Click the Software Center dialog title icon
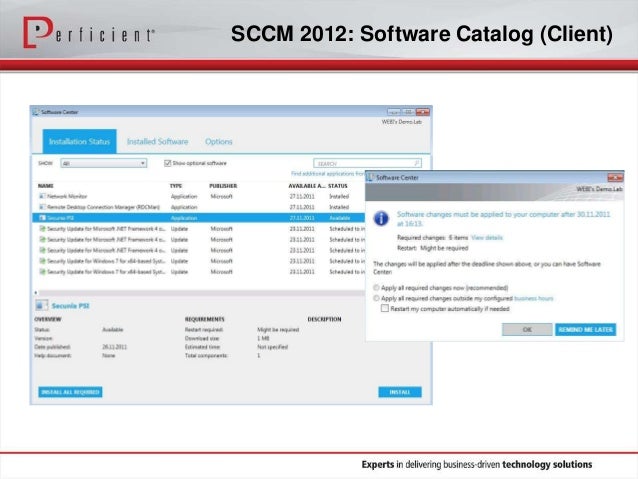 (370, 177)
